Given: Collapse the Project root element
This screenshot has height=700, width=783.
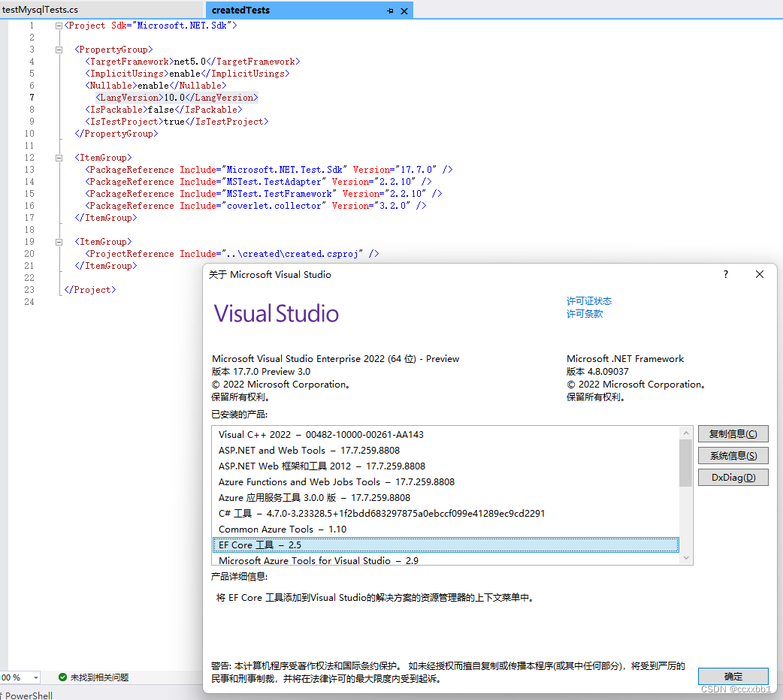Looking at the screenshot, I should 59,26.
